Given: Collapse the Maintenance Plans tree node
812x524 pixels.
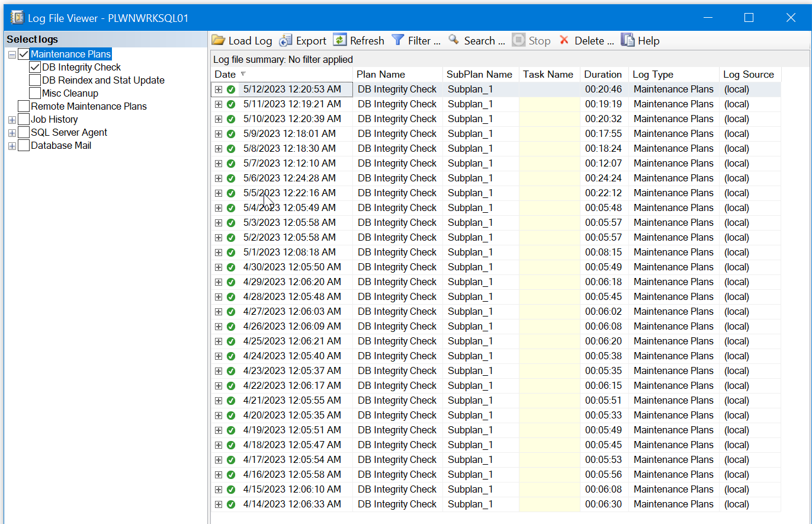Looking at the screenshot, I should [x=12, y=55].
